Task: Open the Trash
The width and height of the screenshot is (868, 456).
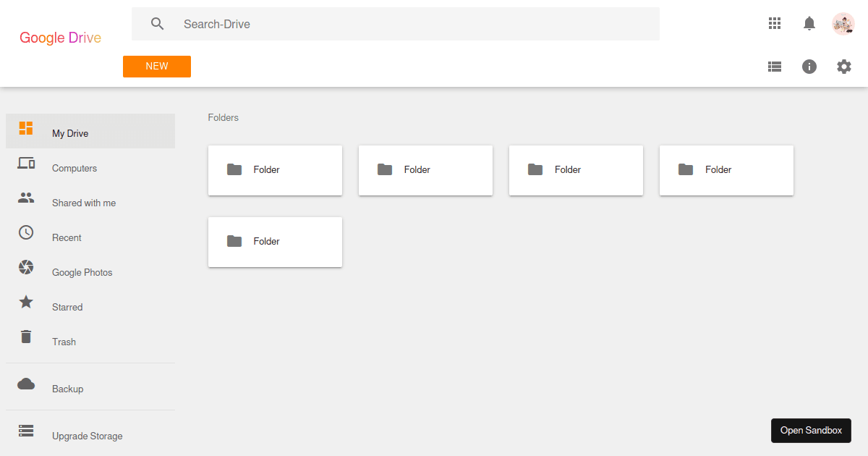Action: click(x=64, y=342)
